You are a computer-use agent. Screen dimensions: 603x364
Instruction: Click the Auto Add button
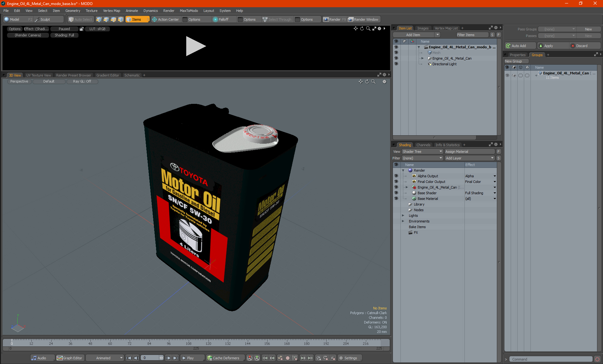click(x=520, y=46)
